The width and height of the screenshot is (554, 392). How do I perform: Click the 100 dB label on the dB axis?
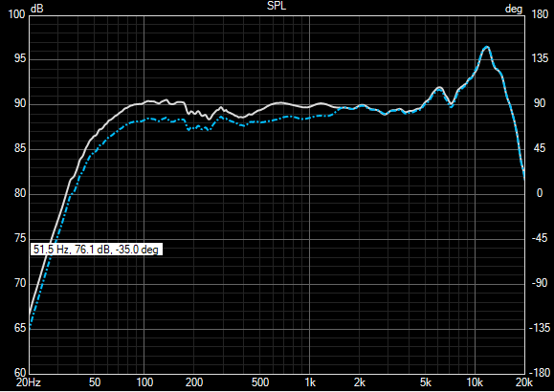point(16,14)
